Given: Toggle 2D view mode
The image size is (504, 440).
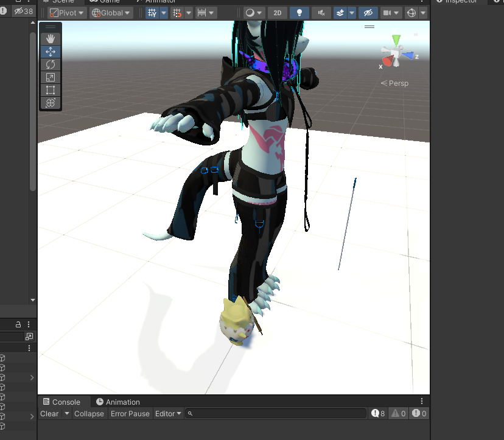Looking at the screenshot, I should pos(277,13).
